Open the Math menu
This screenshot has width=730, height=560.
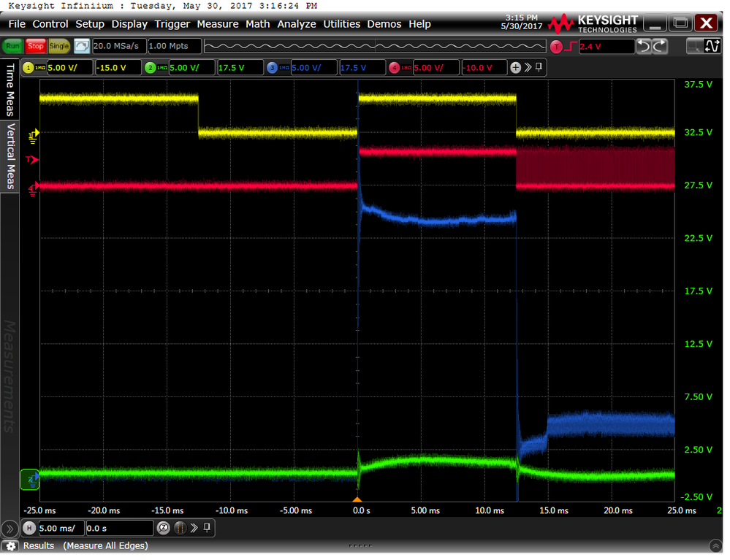(258, 24)
